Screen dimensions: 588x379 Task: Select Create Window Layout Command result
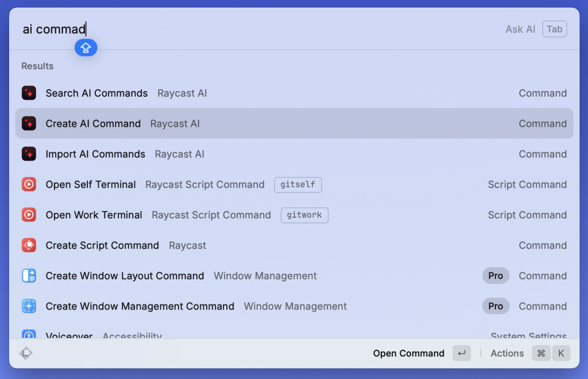[295, 276]
